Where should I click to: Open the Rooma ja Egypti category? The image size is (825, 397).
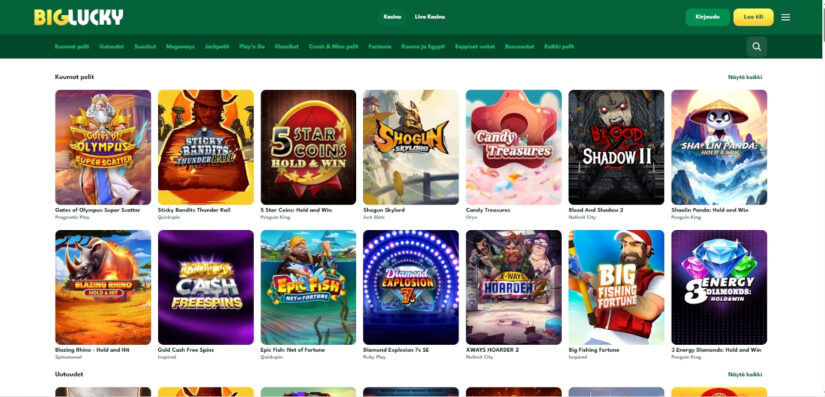click(423, 46)
